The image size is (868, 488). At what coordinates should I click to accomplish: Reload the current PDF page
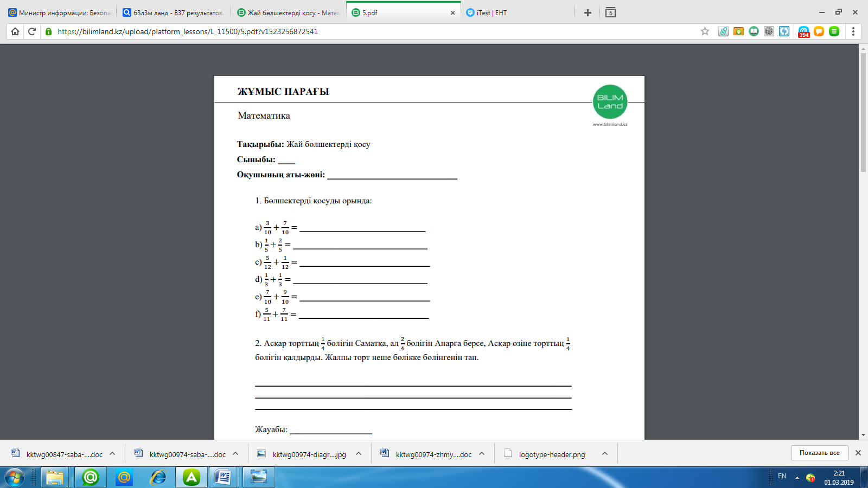tap(32, 31)
